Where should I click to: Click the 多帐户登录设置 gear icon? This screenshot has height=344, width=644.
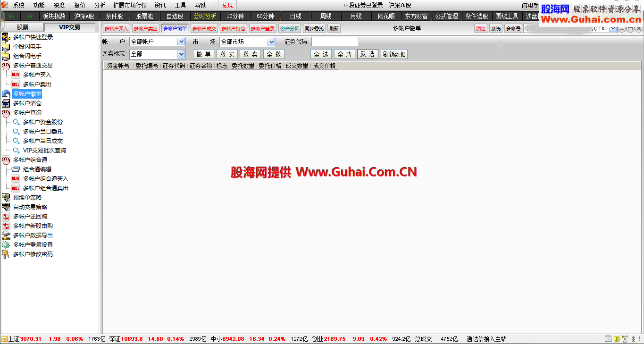(6, 245)
